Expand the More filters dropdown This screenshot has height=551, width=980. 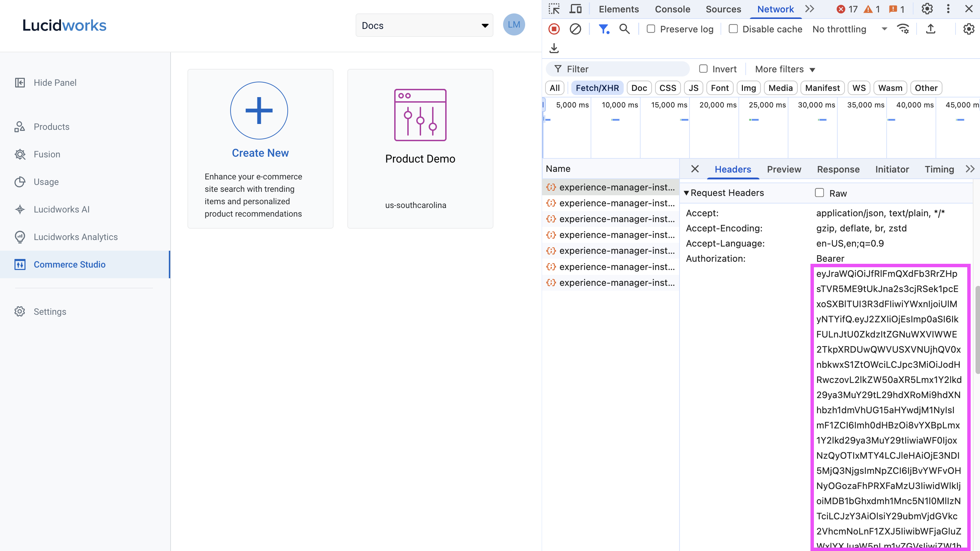point(785,69)
